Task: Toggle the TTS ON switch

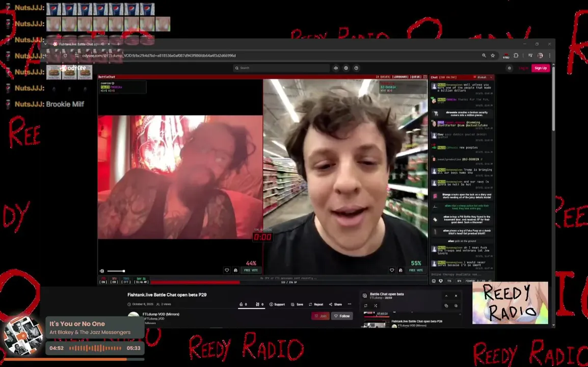Action: (x=103, y=281)
